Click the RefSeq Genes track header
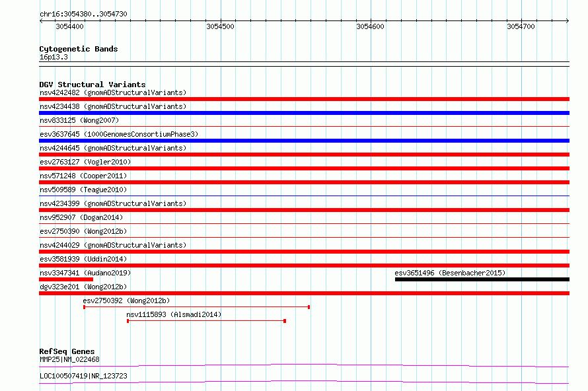The image size is (588, 391). (x=67, y=351)
